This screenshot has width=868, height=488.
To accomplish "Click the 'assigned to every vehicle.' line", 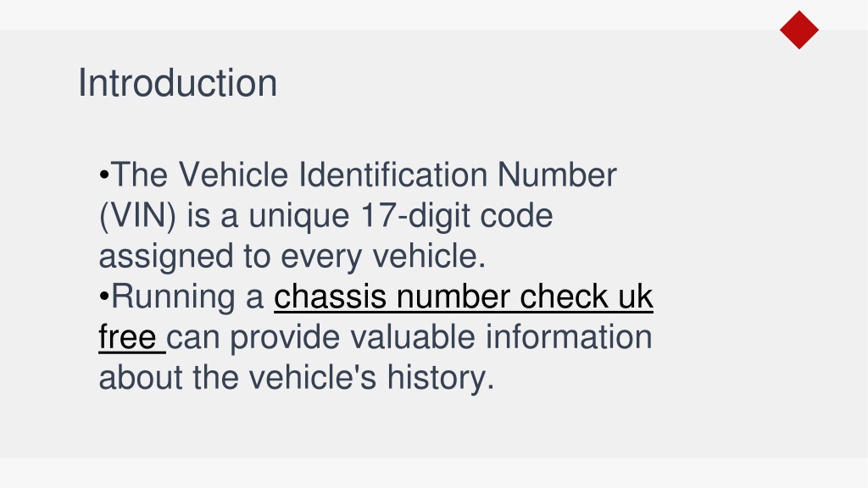I will [292, 256].
